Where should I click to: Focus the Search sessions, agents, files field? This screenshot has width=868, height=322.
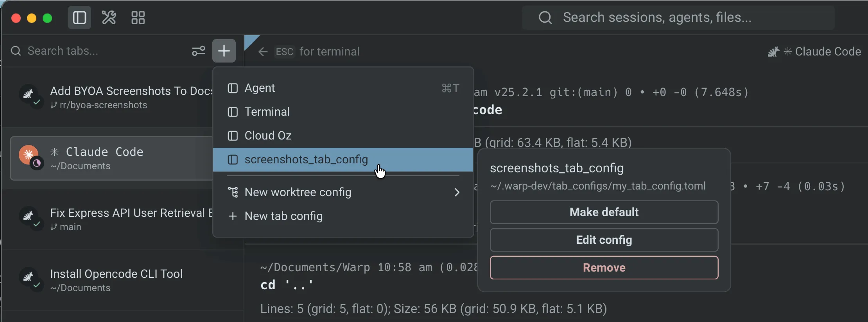coord(678,18)
